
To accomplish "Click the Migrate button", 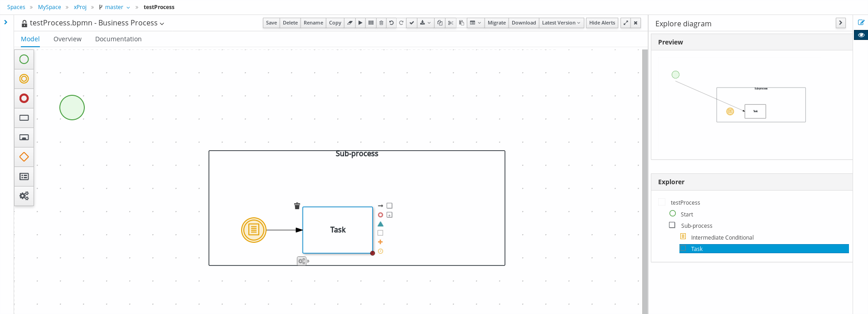I will click(496, 23).
